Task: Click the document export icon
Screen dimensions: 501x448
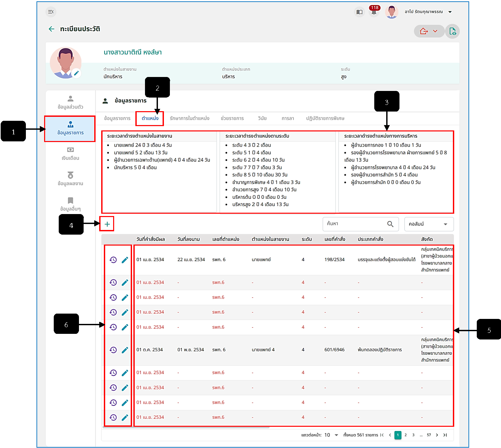Action: 452,31
